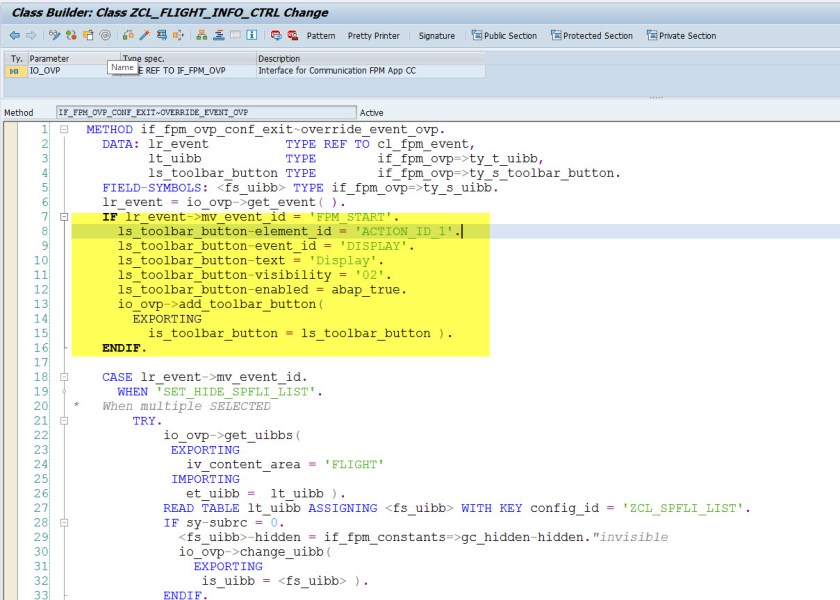The width and height of the screenshot is (840, 600).
Task: Click the Display/Change glasses-pencil icon
Action: pyautogui.click(x=55, y=35)
